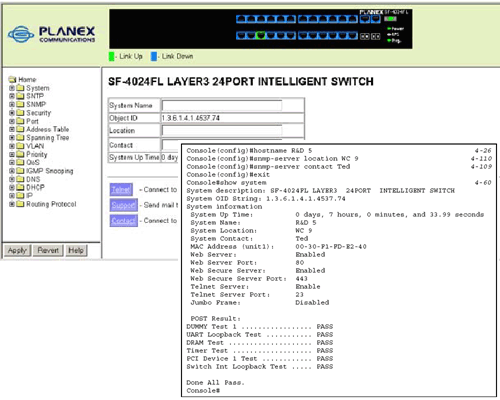Expand the Security tree node

click(x=12, y=113)
